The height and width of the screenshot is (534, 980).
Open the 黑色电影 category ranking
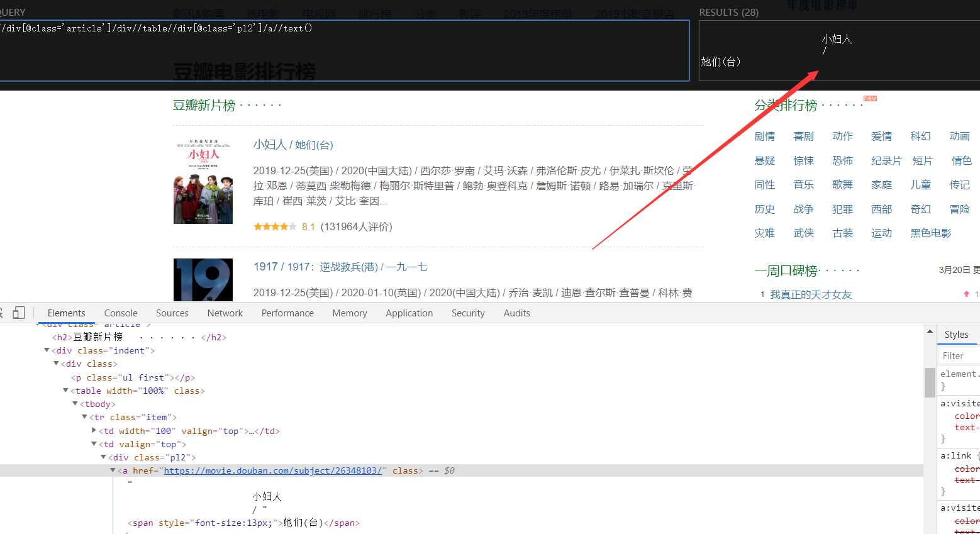[931, 233]
